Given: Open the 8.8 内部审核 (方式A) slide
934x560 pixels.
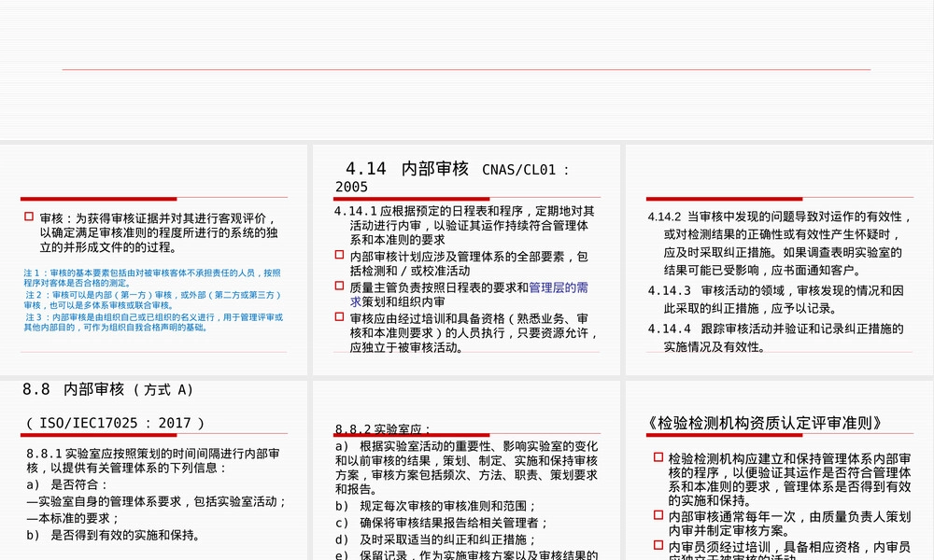Looking at the screenshot, I should [154, 470].
